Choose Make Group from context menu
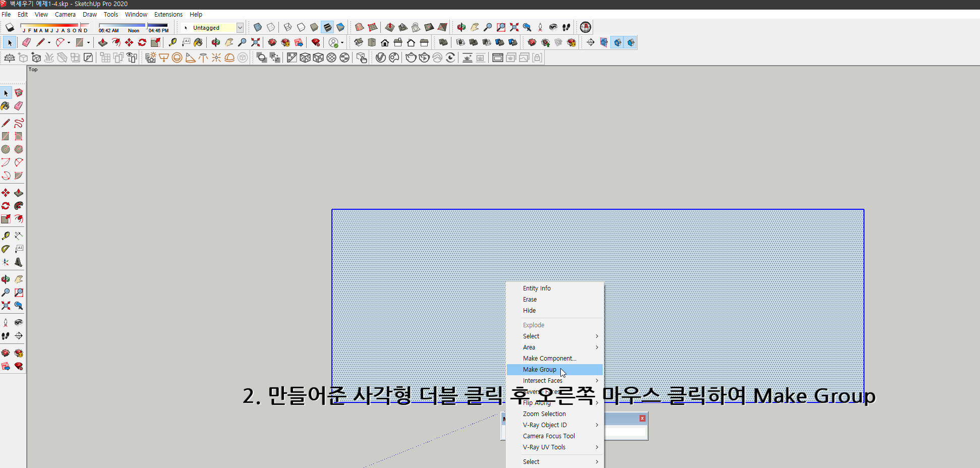Image resolution: width=980 pixels, height=468 pixels. point(539,369)
